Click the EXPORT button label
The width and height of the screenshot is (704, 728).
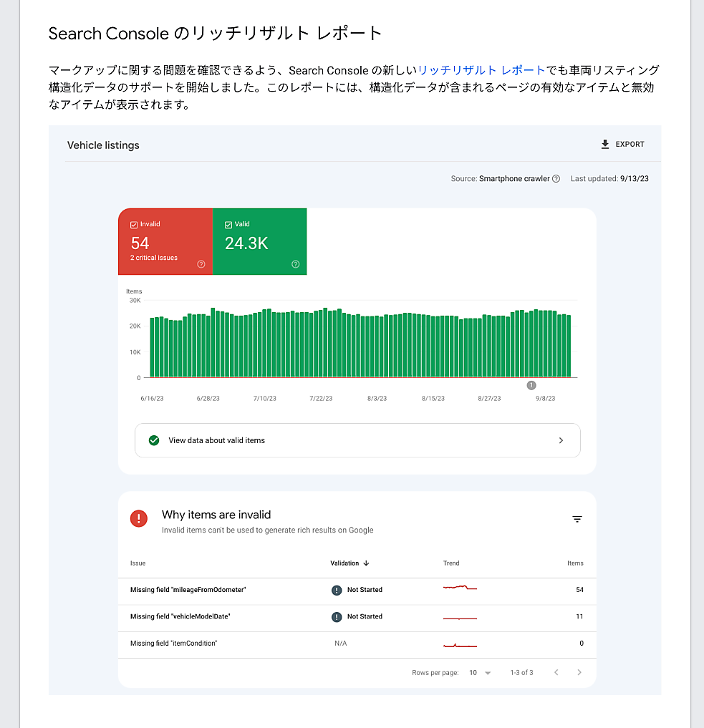(630, 145)
